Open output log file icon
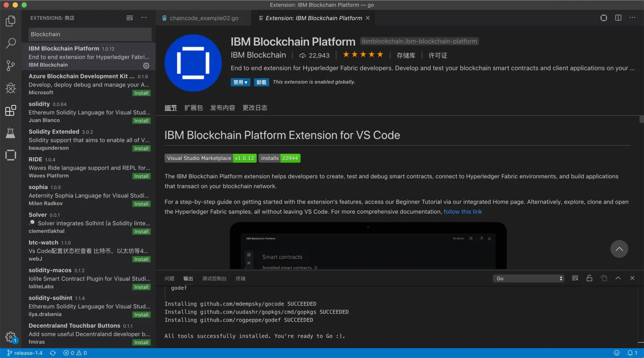 pyautogui.click(x=604, y=278)
